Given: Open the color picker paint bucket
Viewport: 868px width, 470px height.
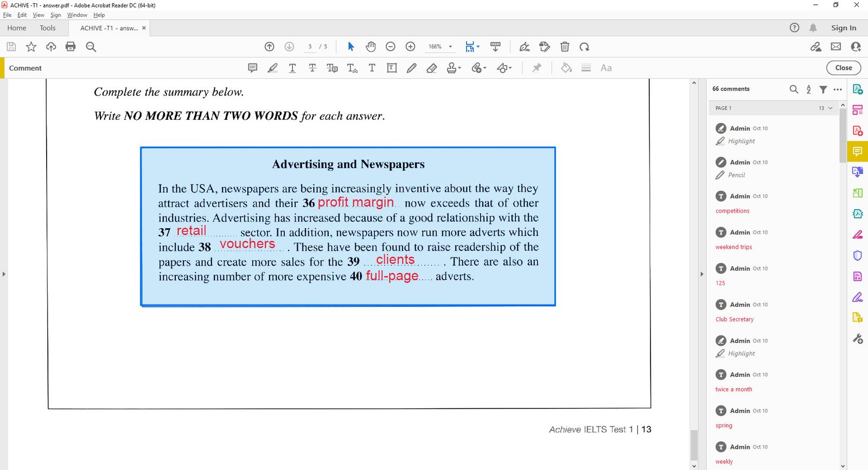Looking at the screenshot, I should coord(566,68).
